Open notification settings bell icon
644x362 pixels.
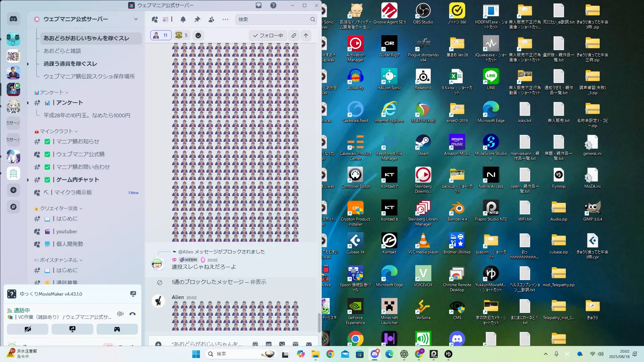183,19
